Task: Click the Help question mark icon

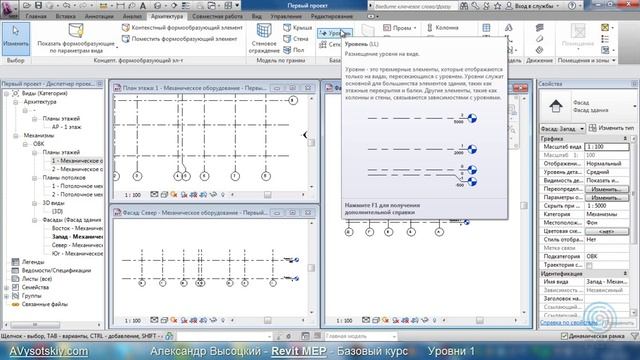Action: point(572,6)
